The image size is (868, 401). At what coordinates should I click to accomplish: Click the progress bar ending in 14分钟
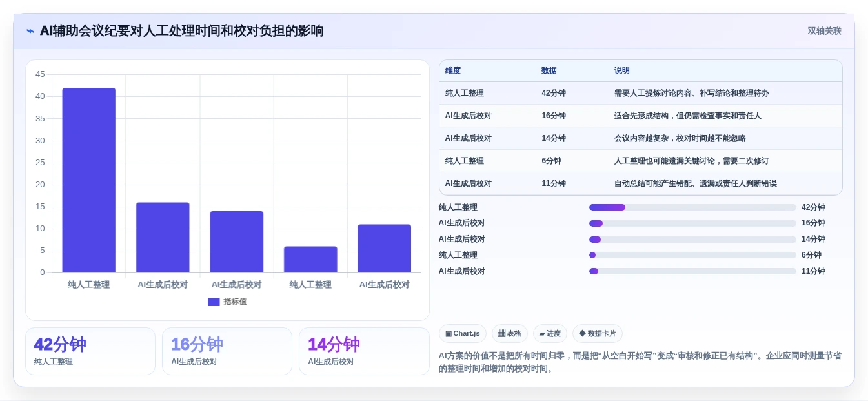coord(692,240)
